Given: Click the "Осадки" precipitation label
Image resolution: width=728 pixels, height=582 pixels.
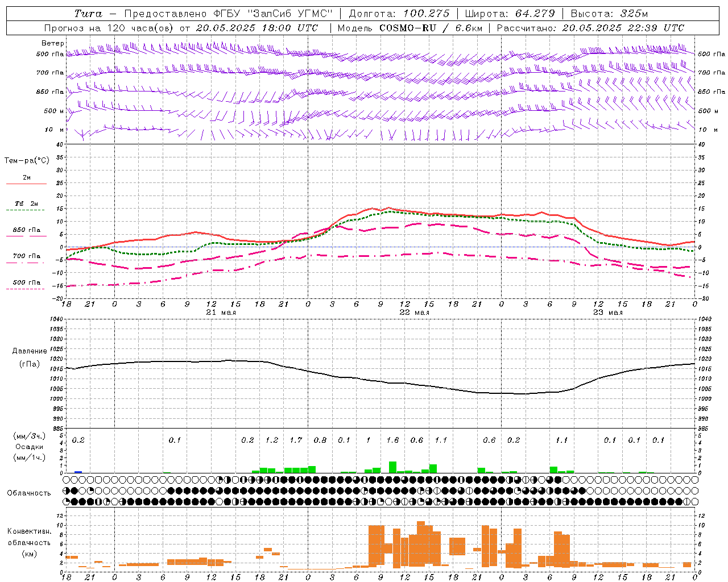Looking at the screenshot, I should pyautogui.click(x=29, y=447).
